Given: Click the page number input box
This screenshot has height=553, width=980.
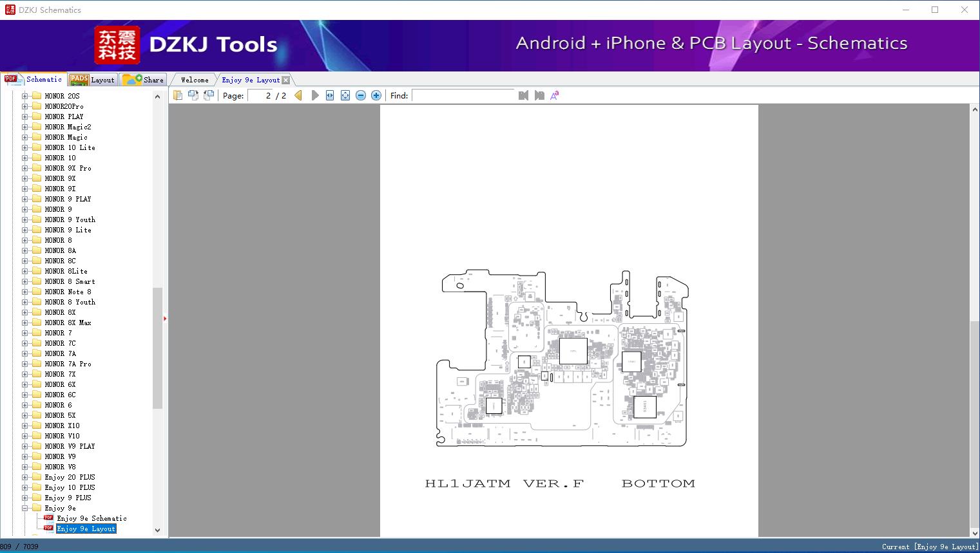Looking at the screenshot, I should (260, 95).
